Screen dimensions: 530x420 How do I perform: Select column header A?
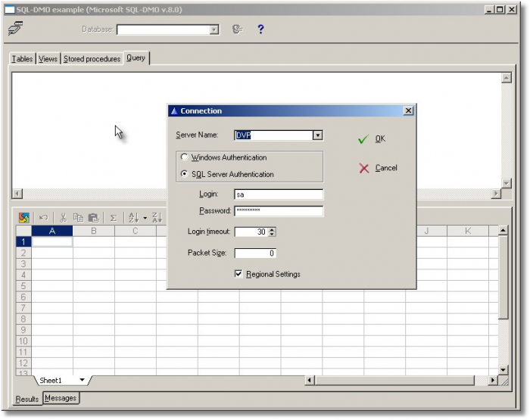[52, 231]
